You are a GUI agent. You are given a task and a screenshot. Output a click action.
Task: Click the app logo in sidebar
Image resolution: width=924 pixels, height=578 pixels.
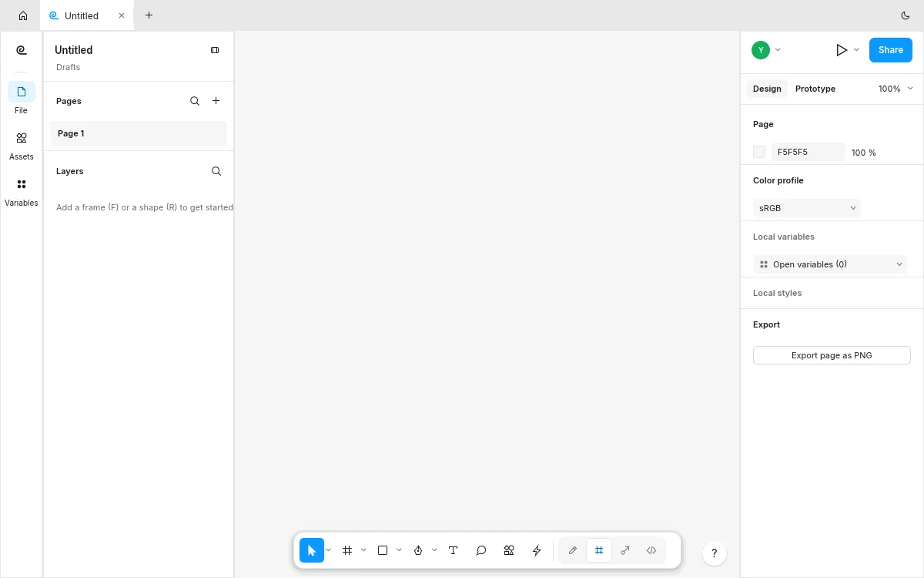coord(22,50)
